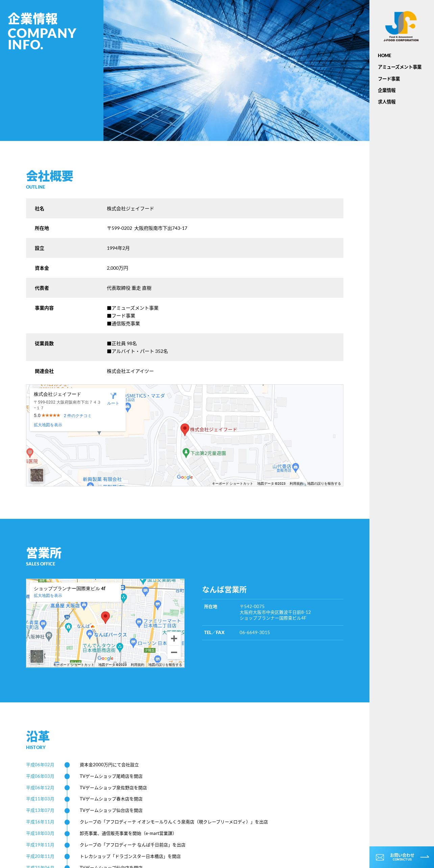This screenshot has width=434, height=868.
Task: Click the 下出第2児童遊園 park marker
Action: pos(186,453)
